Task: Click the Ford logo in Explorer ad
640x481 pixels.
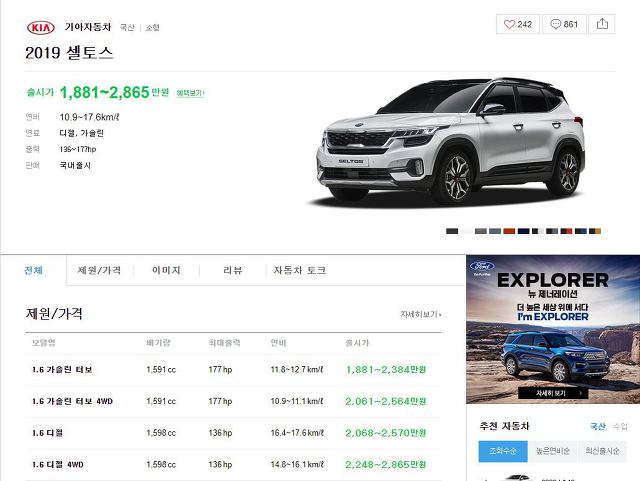Action: 482,266
